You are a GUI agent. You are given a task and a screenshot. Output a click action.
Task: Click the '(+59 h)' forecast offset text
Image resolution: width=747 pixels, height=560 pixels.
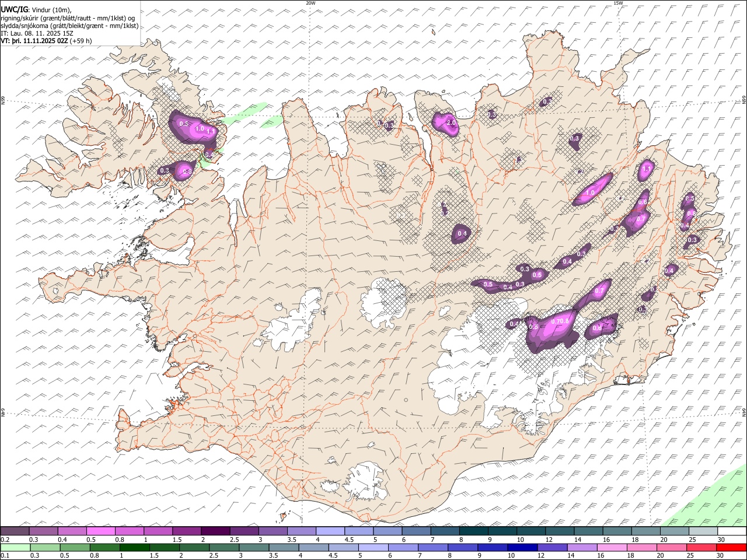click(81, 41)
